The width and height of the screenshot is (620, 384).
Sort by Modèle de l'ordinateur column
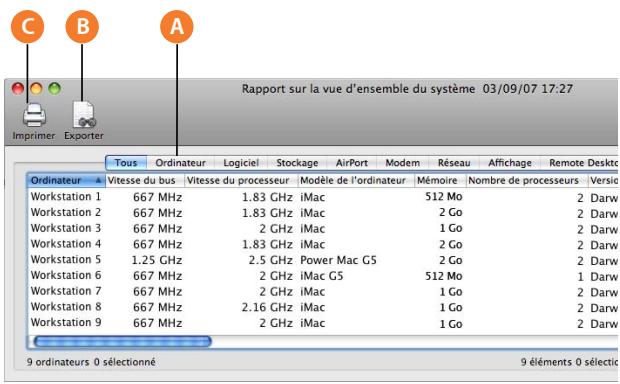point(356,180)
